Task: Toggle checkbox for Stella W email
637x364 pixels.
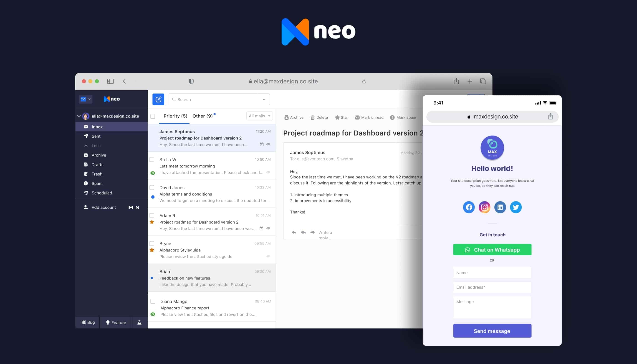Action: (x=153, y=159)
